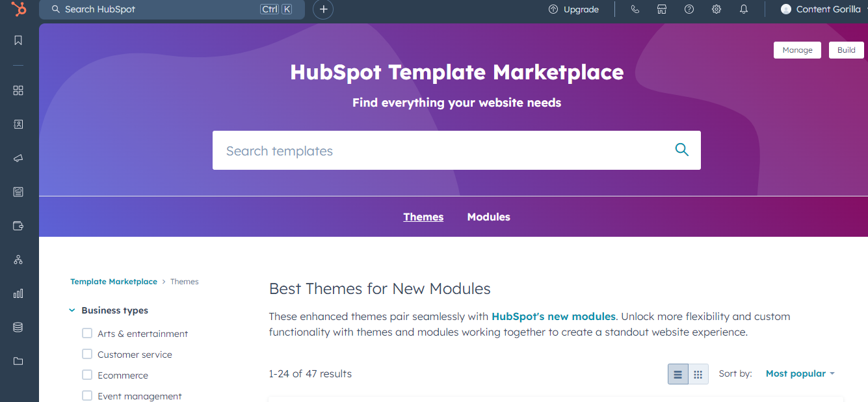
Task: Switch results to grid view
Action: tap(698, 374)
